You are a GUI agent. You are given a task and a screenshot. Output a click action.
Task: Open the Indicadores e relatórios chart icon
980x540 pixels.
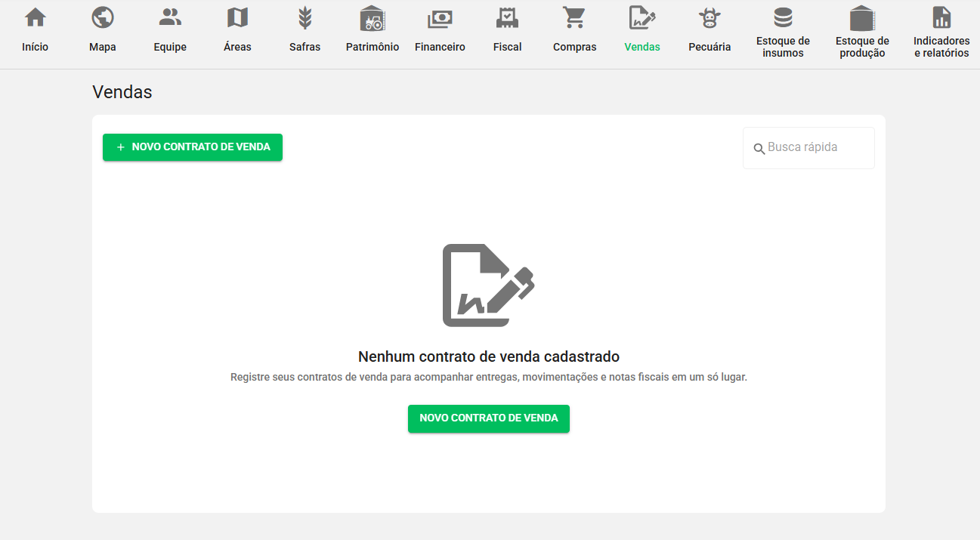click(941, 17)
